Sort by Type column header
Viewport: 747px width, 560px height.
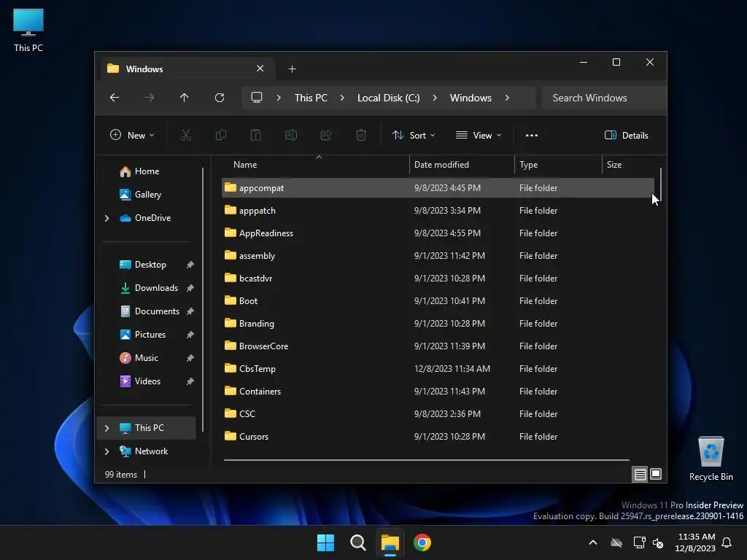coord(558,165)
